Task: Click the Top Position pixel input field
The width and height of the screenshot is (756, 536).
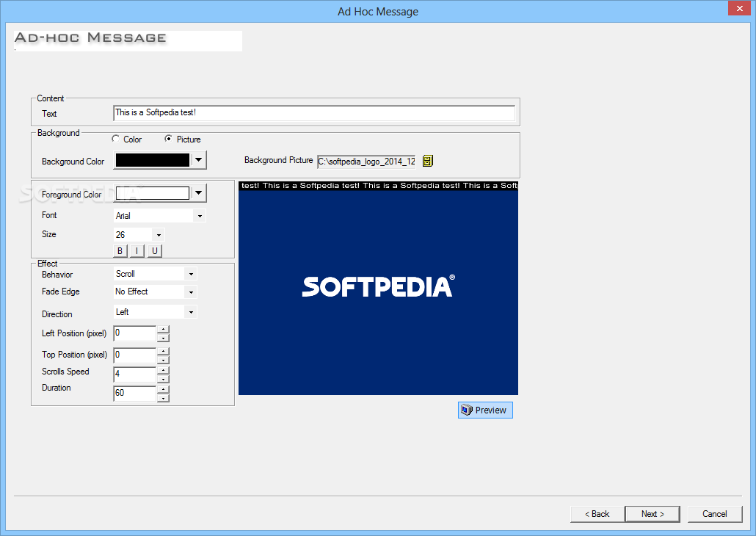Action: coord(135,355)
